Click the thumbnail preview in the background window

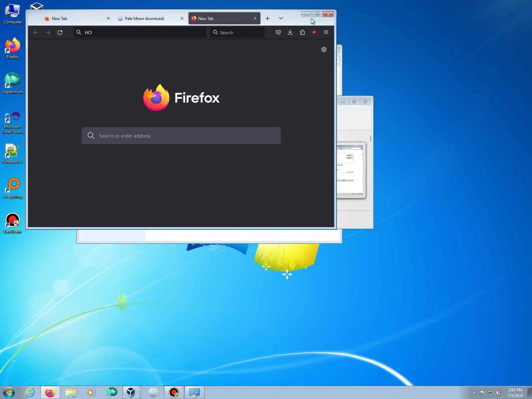351,170
